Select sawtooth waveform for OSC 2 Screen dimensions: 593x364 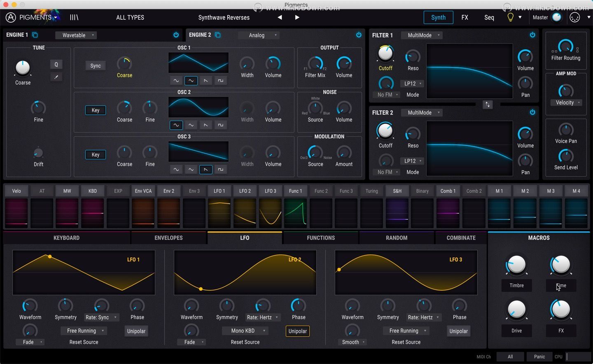(x=206, y=125)
